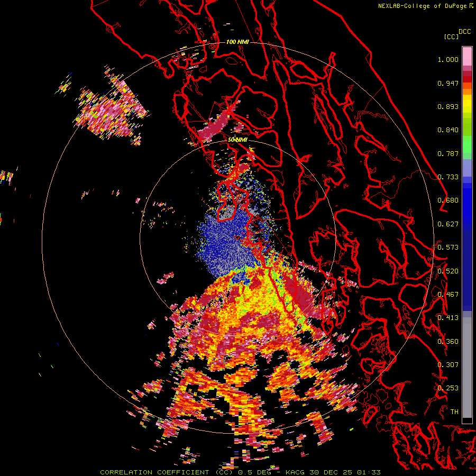
Task: Click the 0.787 scale value
Action: tap(448, 153)
